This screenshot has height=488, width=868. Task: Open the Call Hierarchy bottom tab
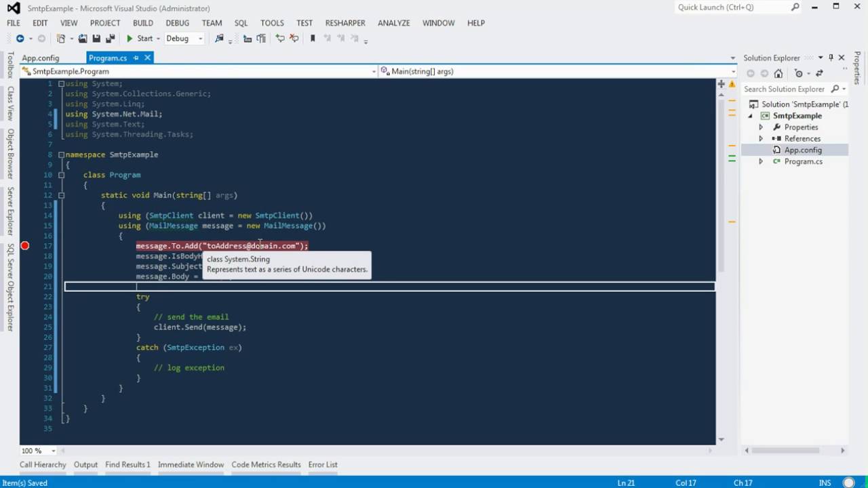point(43,464)
